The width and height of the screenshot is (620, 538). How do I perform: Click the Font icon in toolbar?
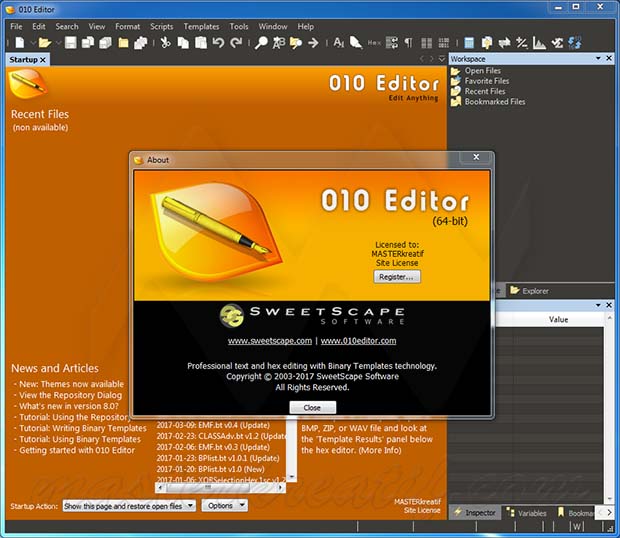[338, 42]
